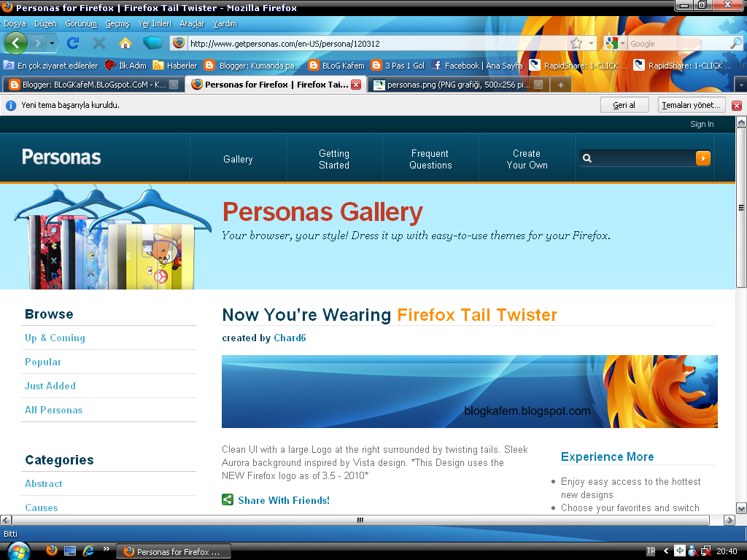Open the Yer İmleri menu

click(x=155, y=23)
